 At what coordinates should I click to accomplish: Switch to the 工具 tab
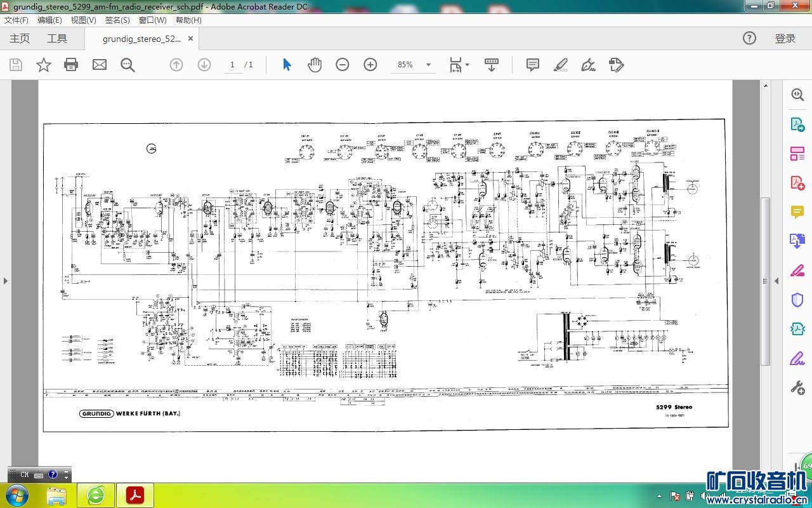click(57, 39)
